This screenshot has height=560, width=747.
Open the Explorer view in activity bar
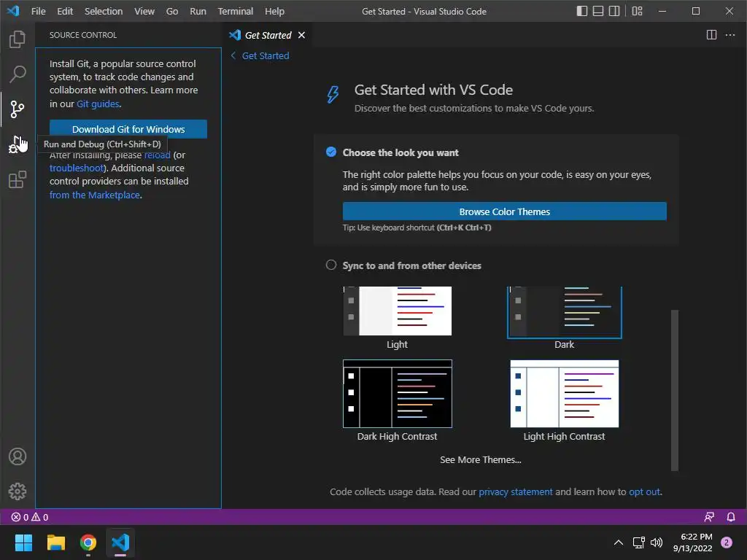[x=18, y=39]
